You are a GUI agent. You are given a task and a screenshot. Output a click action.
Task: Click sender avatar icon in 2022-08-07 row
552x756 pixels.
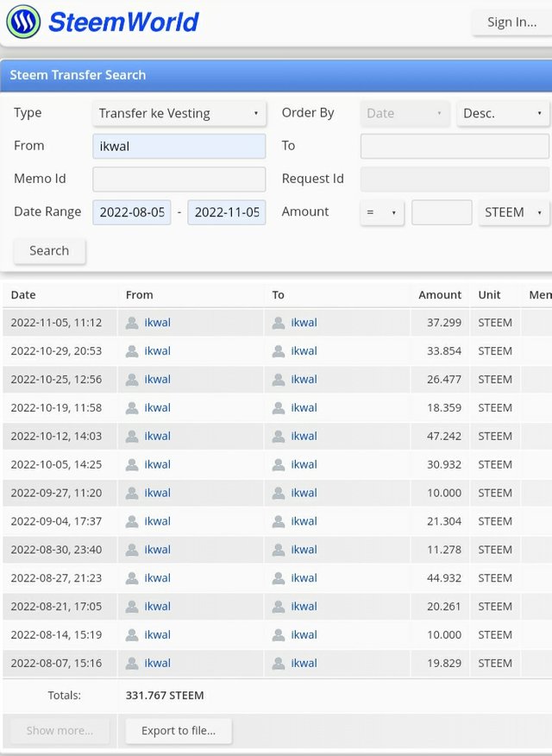tap(132, 664)
